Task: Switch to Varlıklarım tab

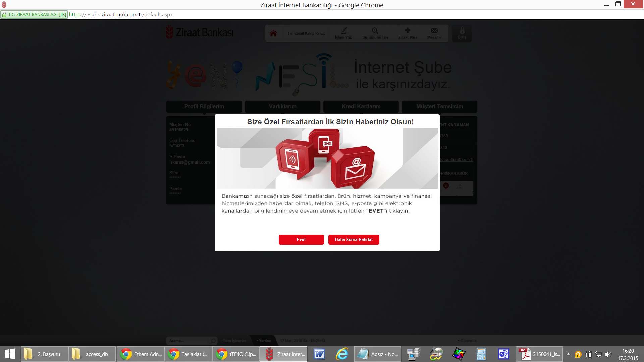Action: [282, 106]
